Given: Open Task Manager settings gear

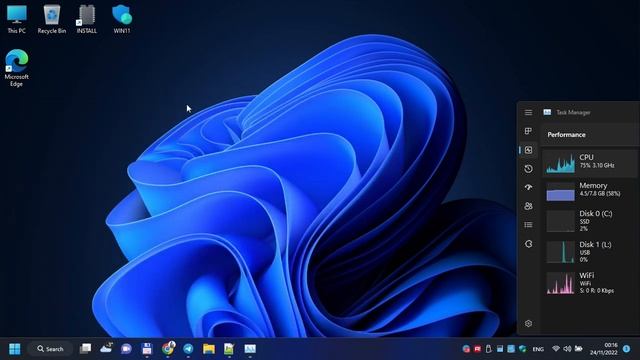Looking at the screenshot, I should [528, 323].
